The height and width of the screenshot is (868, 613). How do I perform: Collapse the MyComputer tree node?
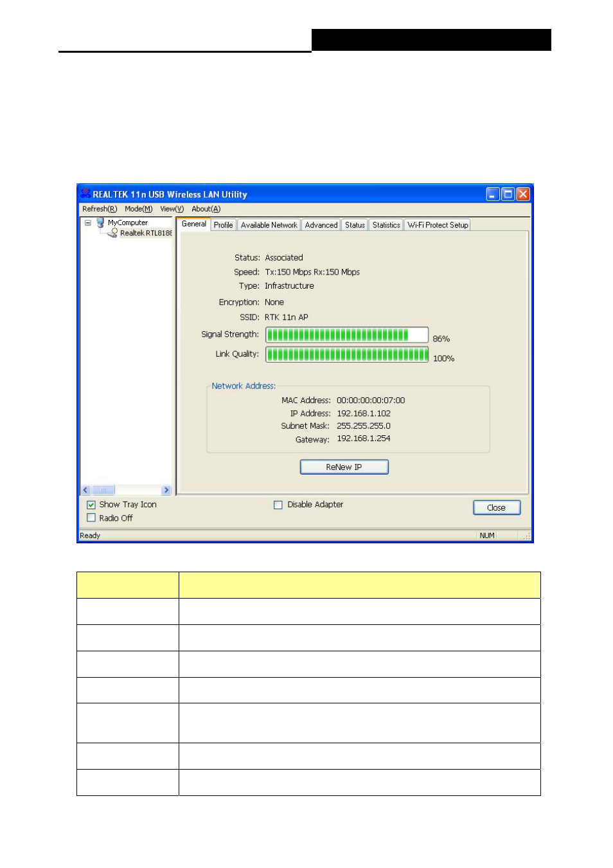88,222
